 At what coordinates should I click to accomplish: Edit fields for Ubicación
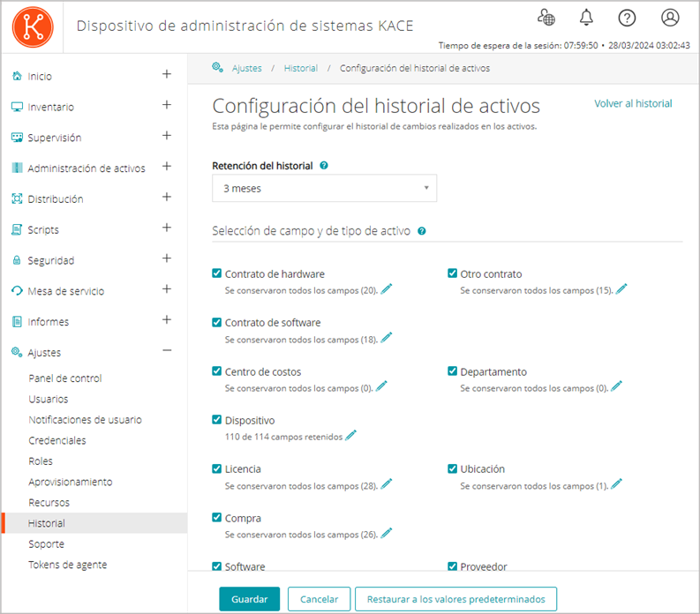pyautogui.click(x=616, y=483)
